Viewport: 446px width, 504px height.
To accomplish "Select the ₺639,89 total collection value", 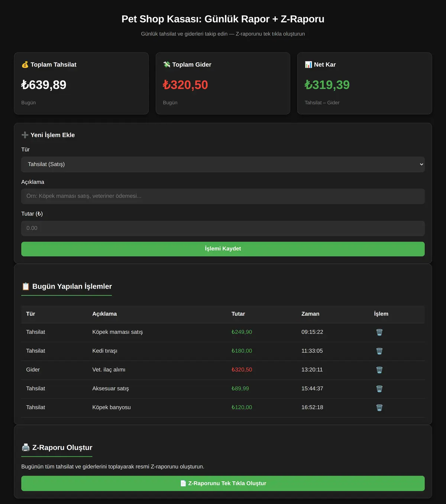I will tap(44, 85).
